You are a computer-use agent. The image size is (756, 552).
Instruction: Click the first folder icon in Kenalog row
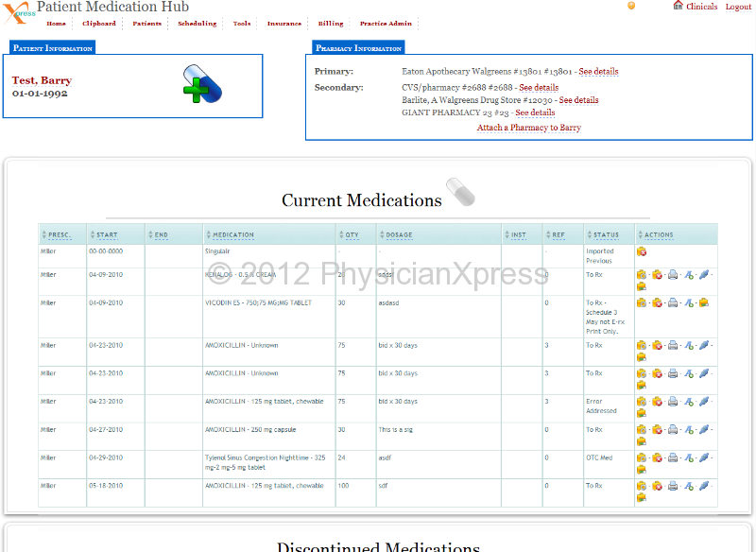point(642,275)
